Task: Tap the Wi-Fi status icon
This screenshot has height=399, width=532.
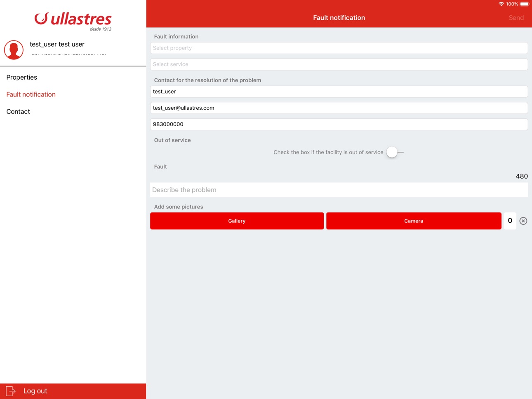Action: click(x=501, y=4)
